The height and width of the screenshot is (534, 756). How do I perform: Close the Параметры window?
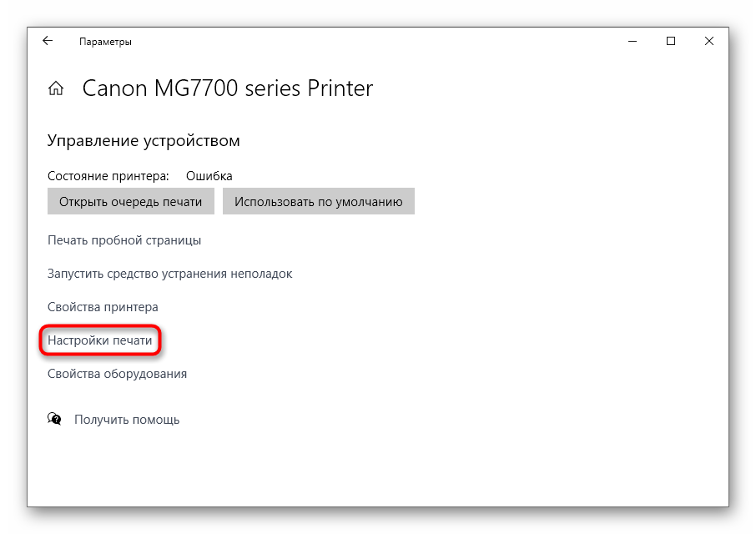tap(708, 41)
